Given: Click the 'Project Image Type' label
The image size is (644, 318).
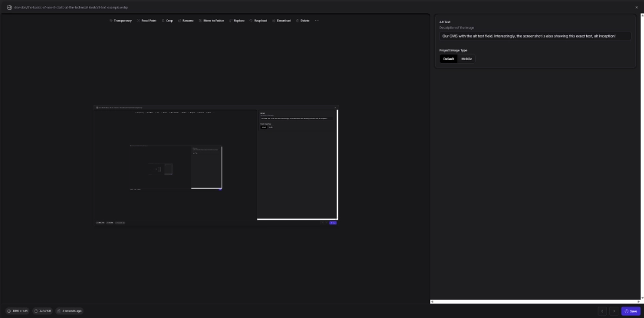Looking at the screenshot, I should [x=453, y=50].
